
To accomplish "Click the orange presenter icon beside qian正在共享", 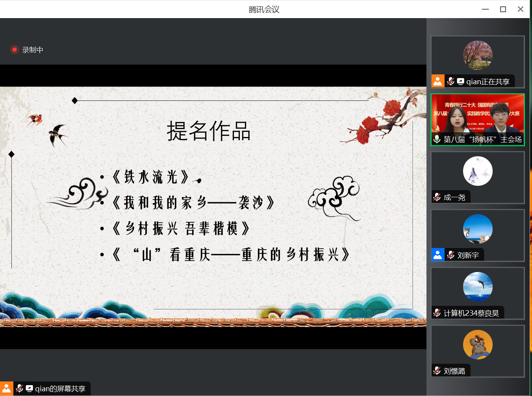I will pos(438,81).
